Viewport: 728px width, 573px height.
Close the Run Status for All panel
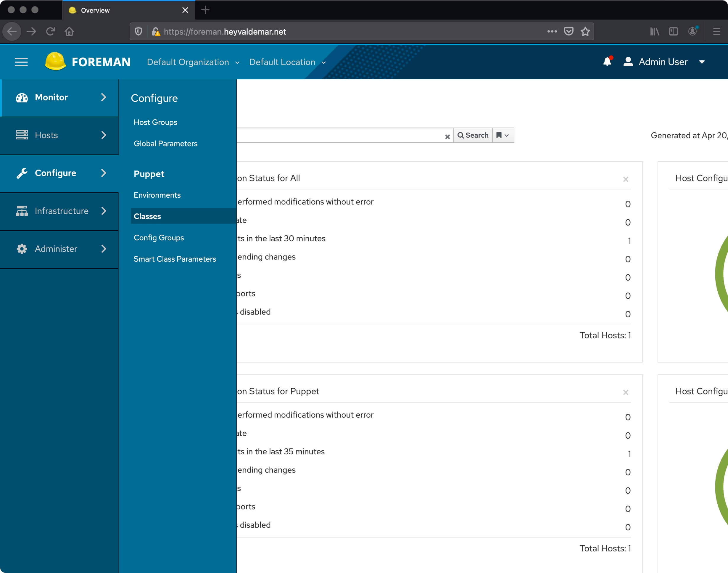click(x=625, y=179)
